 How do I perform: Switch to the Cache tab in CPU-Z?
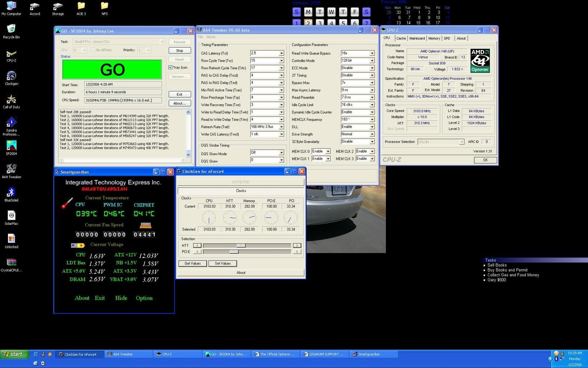tap(401, 38)
